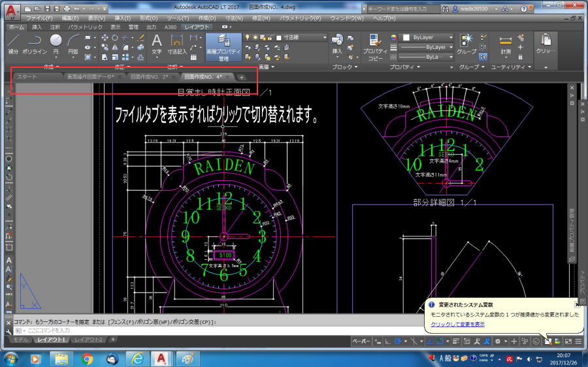Select the 円弧 (Arc) tool
Screen dimensions: 588x367
click(73, 44)
